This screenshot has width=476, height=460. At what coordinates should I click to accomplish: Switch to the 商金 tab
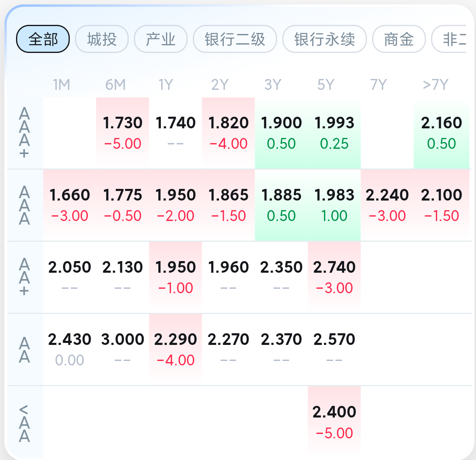click(399, 39)
